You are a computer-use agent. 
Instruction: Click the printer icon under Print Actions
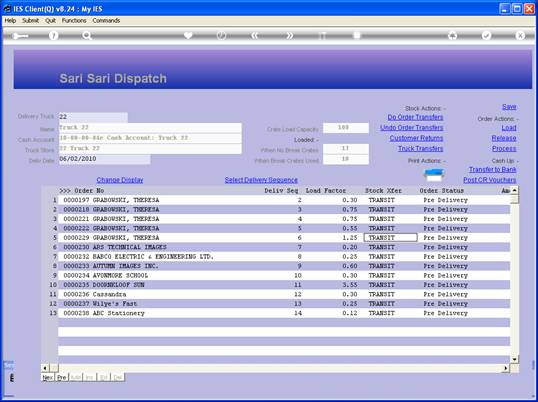tap(434, 175)
